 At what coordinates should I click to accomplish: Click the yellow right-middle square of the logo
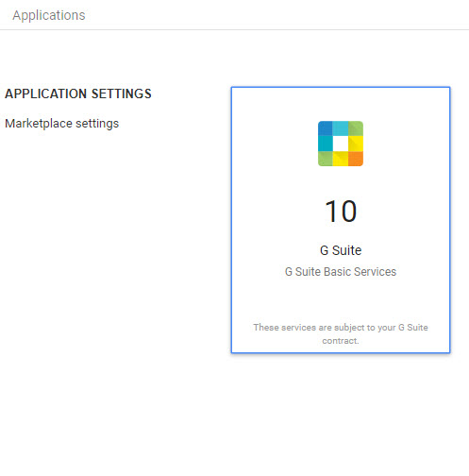(x=356, y=144)
